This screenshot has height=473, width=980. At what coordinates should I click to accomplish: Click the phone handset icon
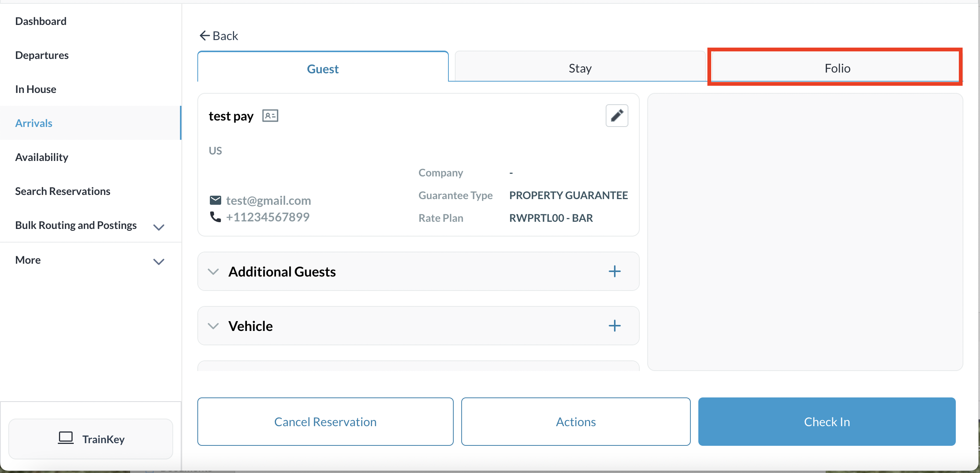[x=216, y=217]
